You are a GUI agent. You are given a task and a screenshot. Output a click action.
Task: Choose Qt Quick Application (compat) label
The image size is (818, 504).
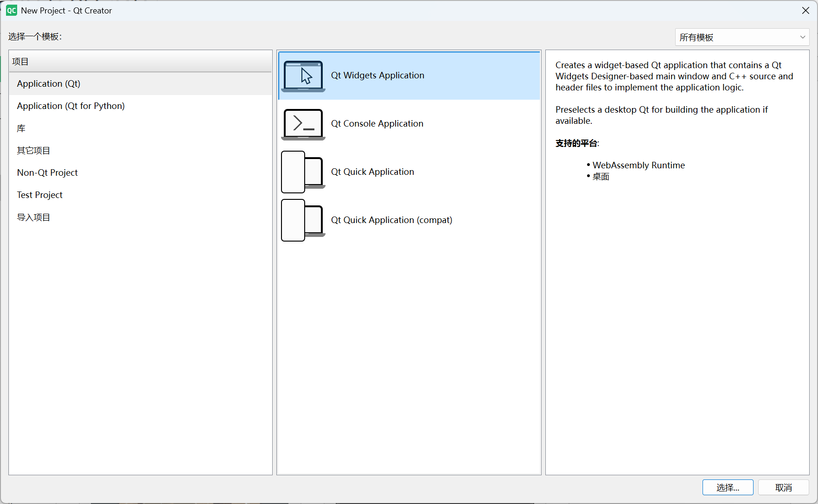pos(391,220)
